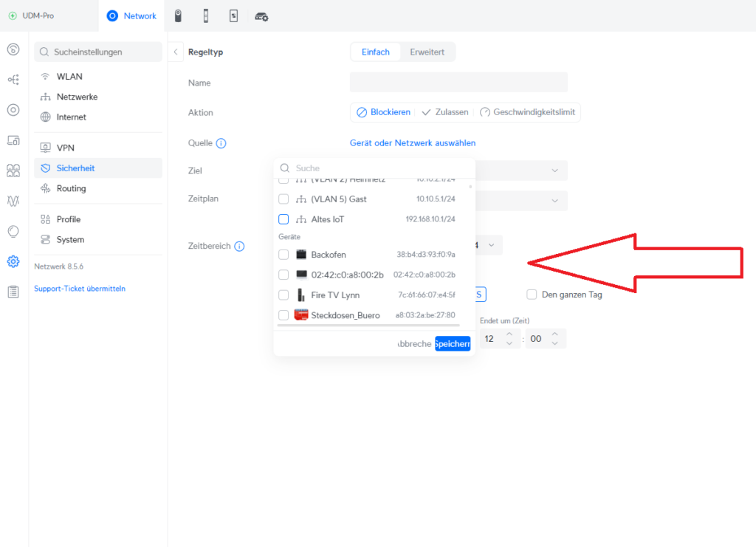Check the Backofen device checkbox

pyautogui.click(x=283, y=255)
